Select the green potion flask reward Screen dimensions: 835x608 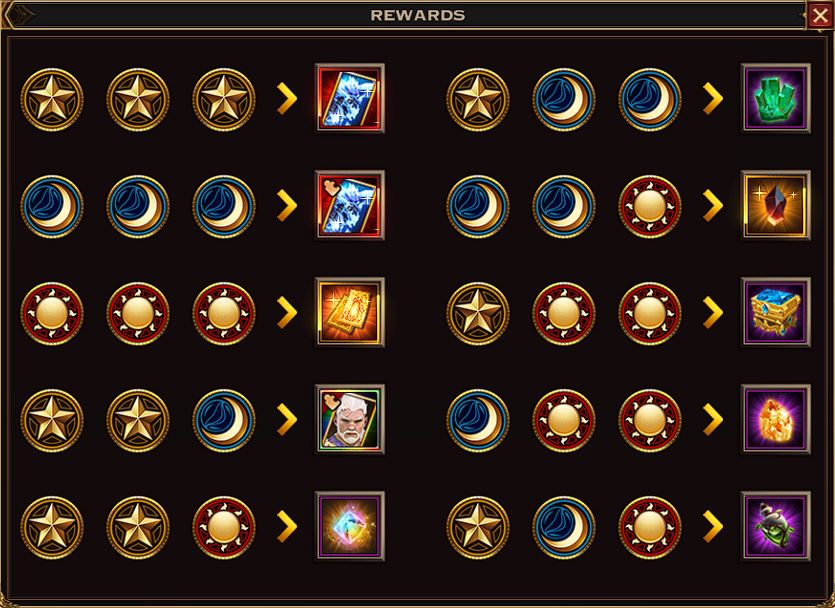[x=776, y=526]
